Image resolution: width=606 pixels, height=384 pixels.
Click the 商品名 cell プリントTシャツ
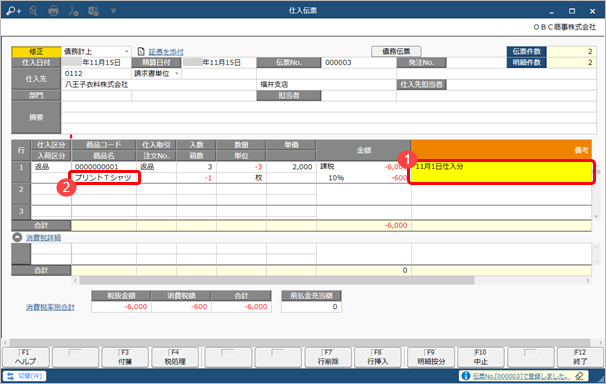pos(104,178)
